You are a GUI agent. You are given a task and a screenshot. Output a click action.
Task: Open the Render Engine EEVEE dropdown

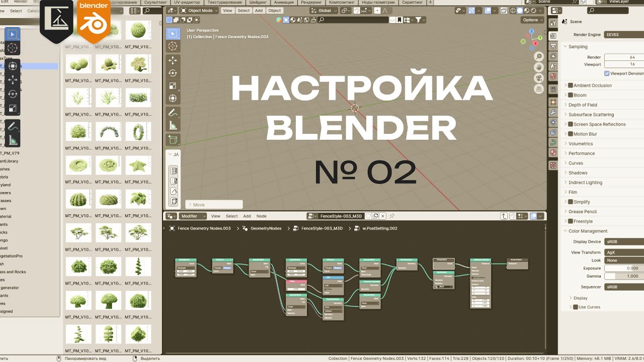coord(624,35)
